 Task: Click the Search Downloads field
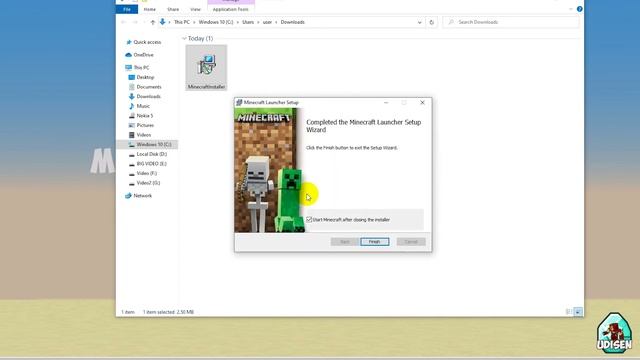click(x=511, y=22)
